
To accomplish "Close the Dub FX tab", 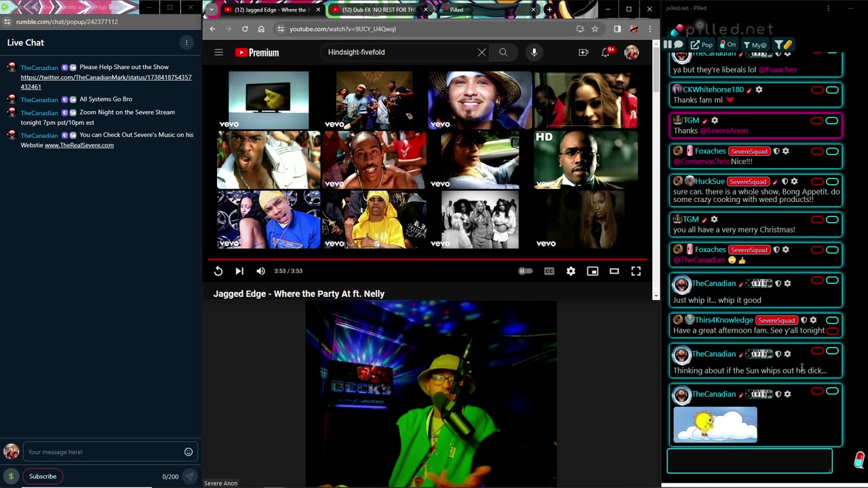I will 426,10.
